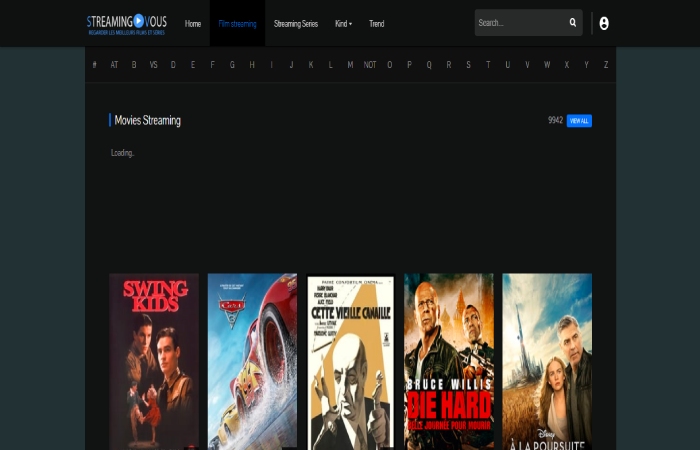
Task: Filter movies by letter AT
Action: coord(114,65)
